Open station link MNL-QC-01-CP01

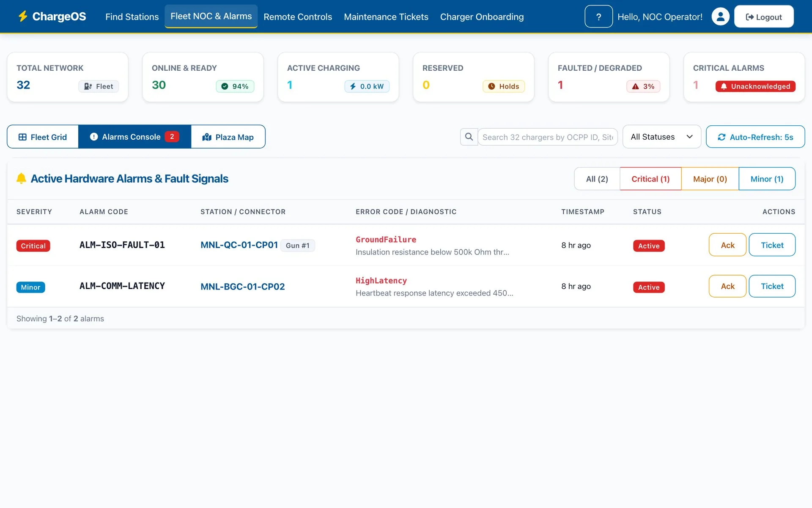pos(239,245)
